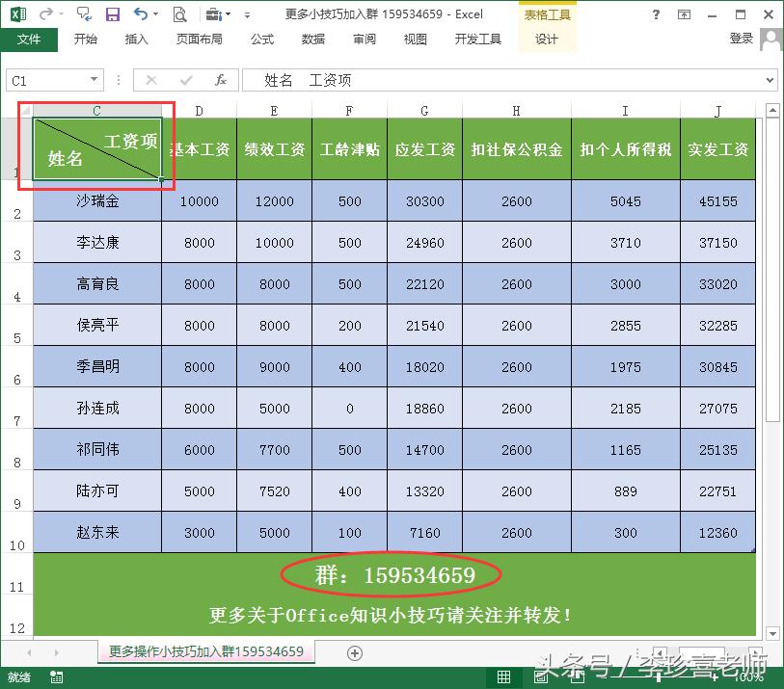This screenshot has width=784, height=689.
Task: Expand the Undo history dropdown
Action: [x=156, y=13]
